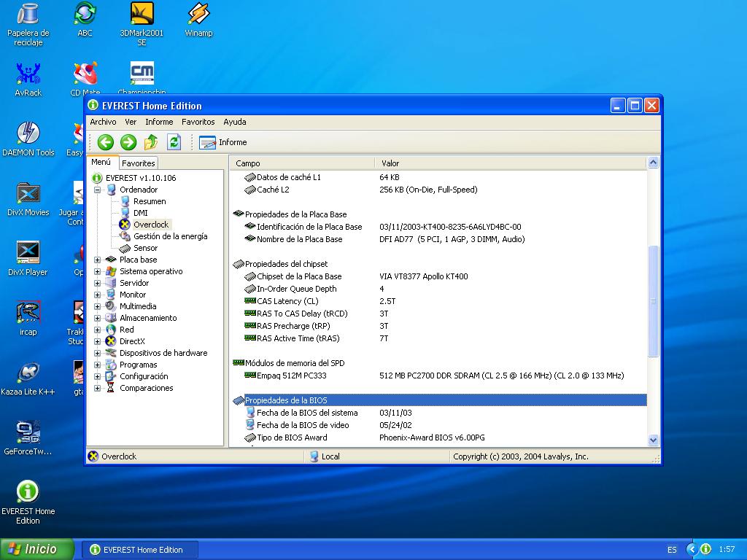Image resolution: width=747 pixels, height=560 pixels.
Task: Select the Sensor tree item
Action: point(145,248)
